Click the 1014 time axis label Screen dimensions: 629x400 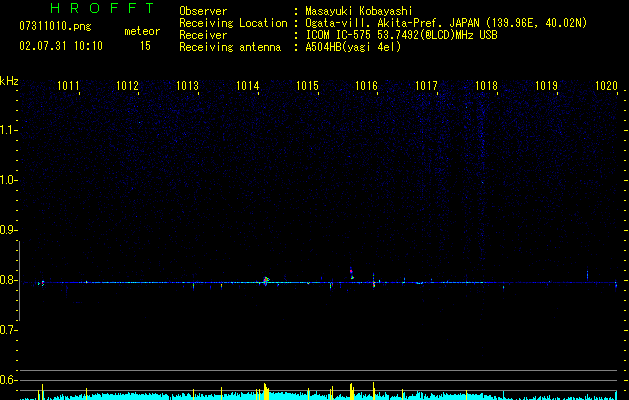[248, 86]
